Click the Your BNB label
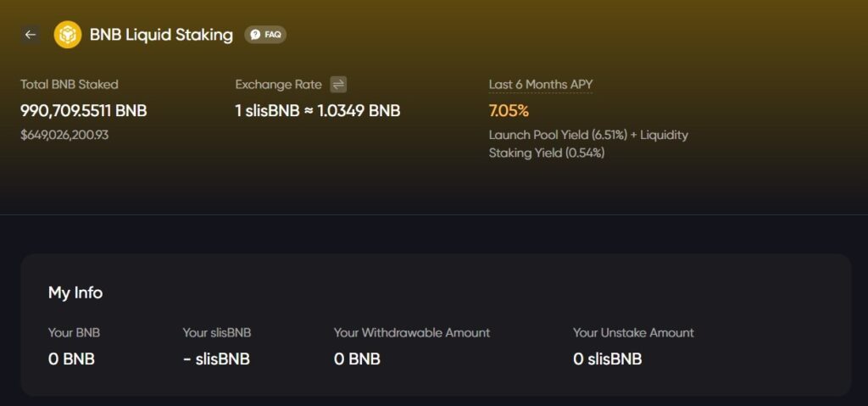 74,333
